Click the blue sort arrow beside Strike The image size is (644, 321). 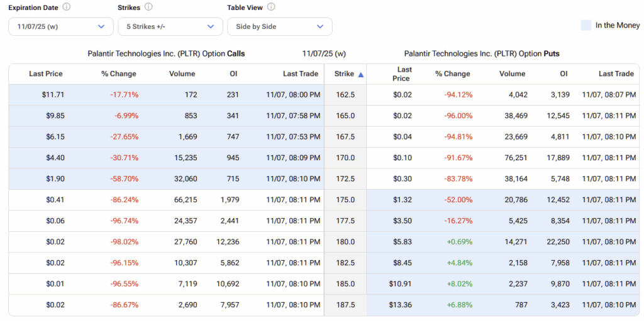pyautogui.click(x=361, y=74)
